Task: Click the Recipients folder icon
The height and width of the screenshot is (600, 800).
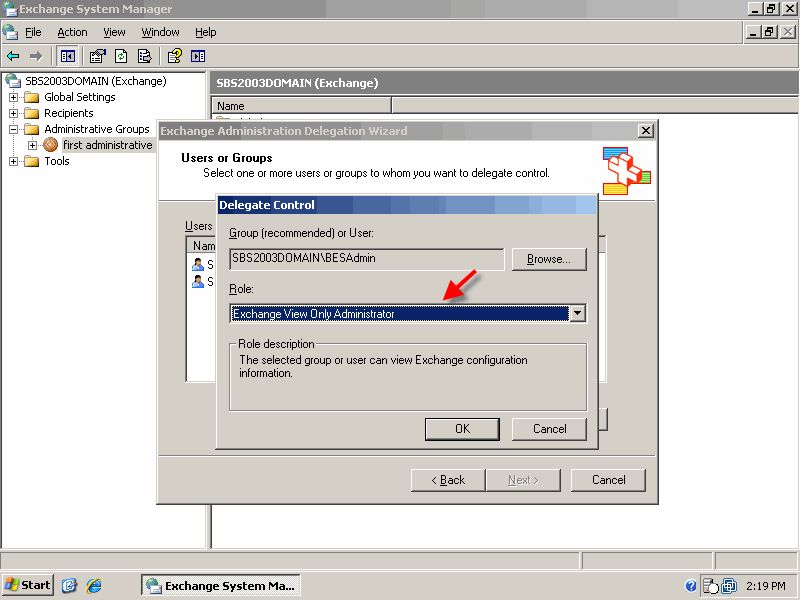Action: coord(32,113)
